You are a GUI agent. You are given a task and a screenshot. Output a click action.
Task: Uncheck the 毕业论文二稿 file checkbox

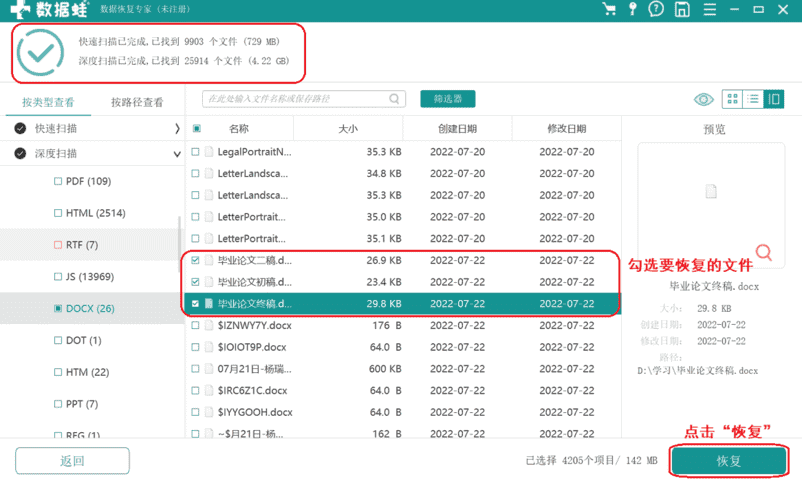click(x=196, y=260)
